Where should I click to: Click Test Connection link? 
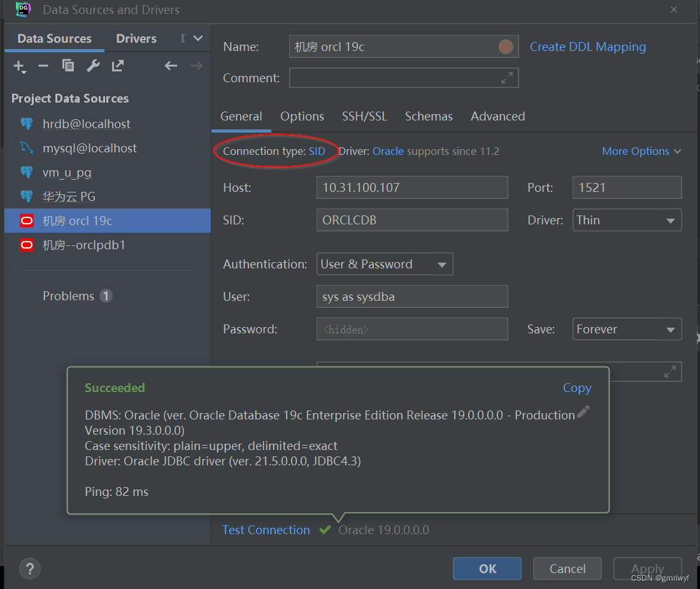[266, 530]
